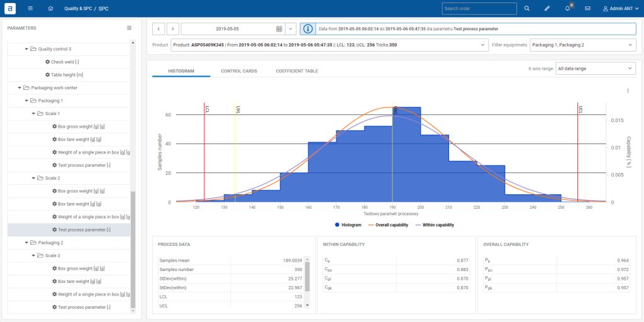Screen dimensions: 644x322
Task: Click Parameters tree scrollbar
Action: point(132,249)
